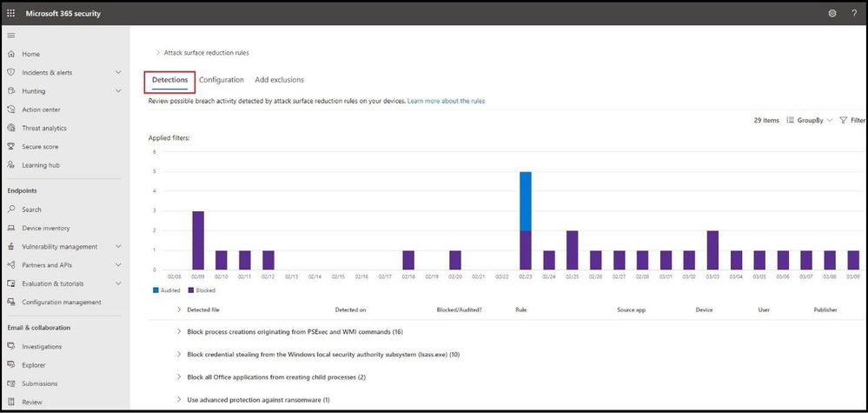Open settings gear icon in header
Screen dimensions: 868x413
832,13
